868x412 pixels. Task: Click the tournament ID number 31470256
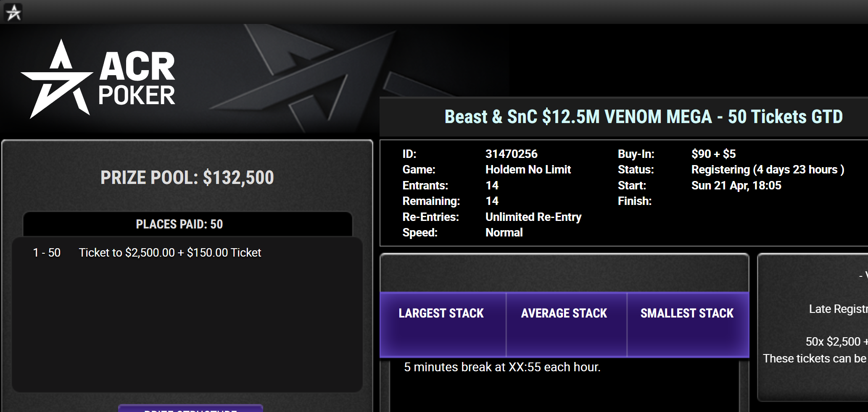point(511,154)
